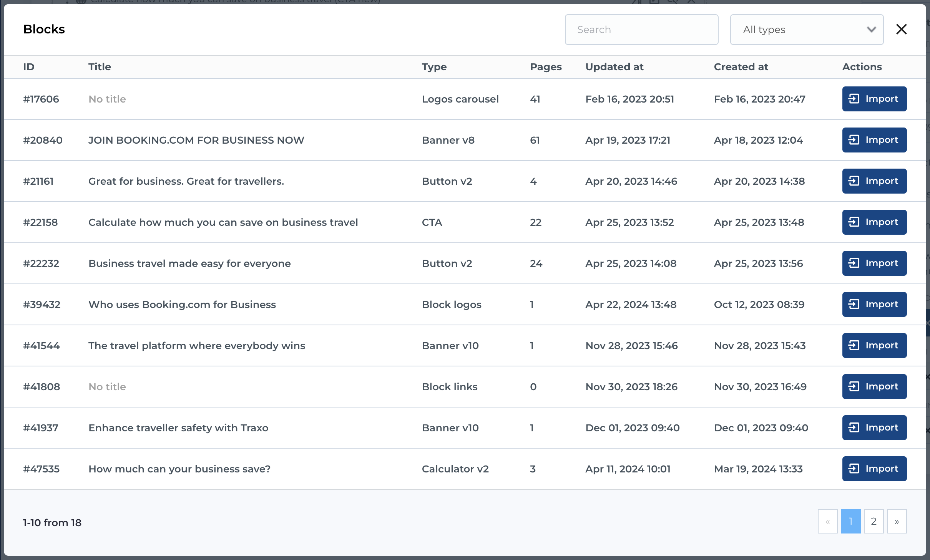Screen dimensions: 930x560
Task: Click the import icon for 'Enhance traveller safety with Traxo'
Action: [854, 427]
